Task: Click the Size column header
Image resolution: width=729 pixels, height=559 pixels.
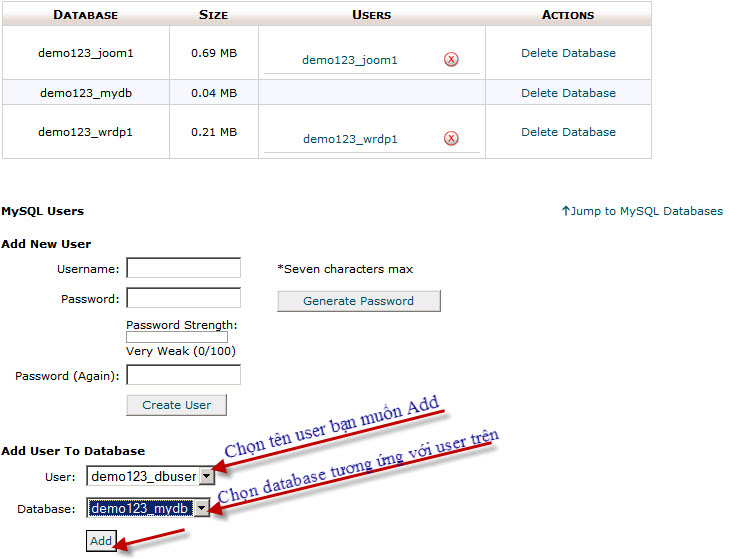Action: (213, 15)
